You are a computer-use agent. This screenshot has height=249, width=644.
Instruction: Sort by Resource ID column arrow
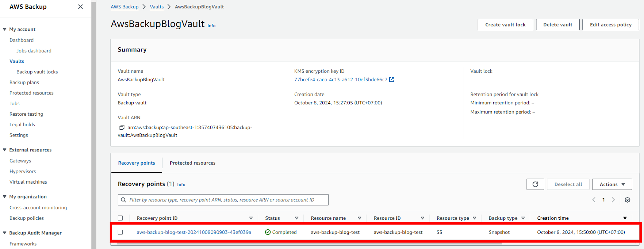(422, 218)
